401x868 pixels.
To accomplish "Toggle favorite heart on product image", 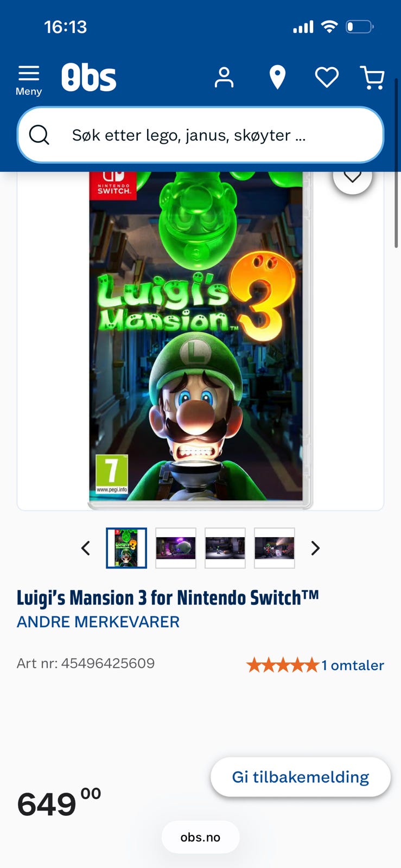I will 353,177.
